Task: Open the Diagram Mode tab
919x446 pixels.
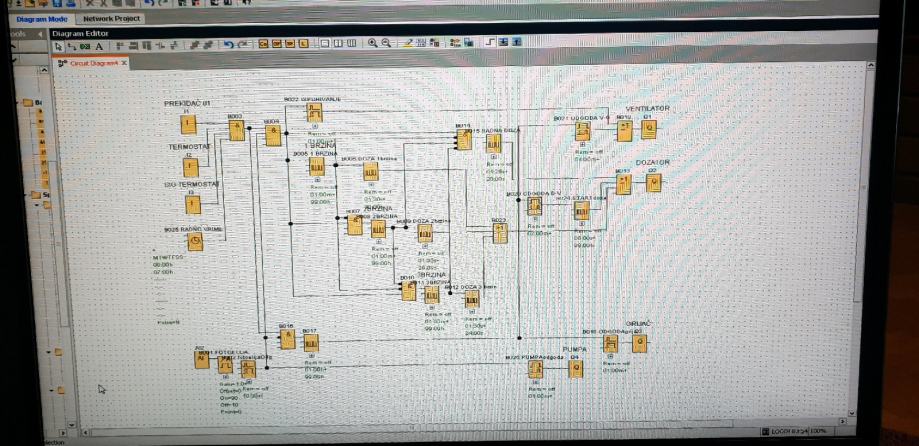Action: (42, 19)
